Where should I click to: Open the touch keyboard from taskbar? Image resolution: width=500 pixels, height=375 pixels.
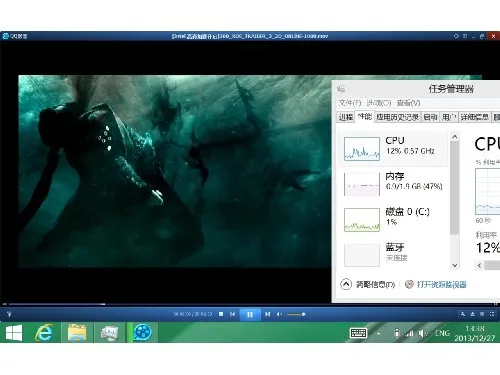[x=358, y=333]
